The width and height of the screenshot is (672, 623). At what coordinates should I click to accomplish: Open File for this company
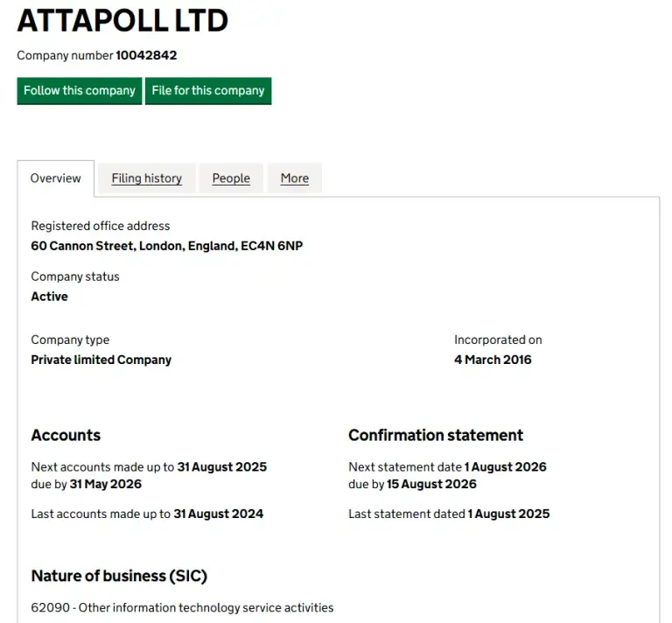pyautogui.click(x=208, y=91)
